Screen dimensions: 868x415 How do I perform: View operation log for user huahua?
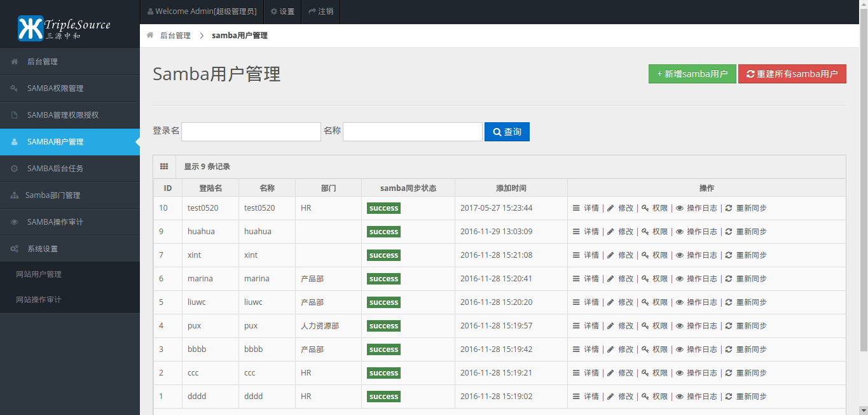coord(696,232)
